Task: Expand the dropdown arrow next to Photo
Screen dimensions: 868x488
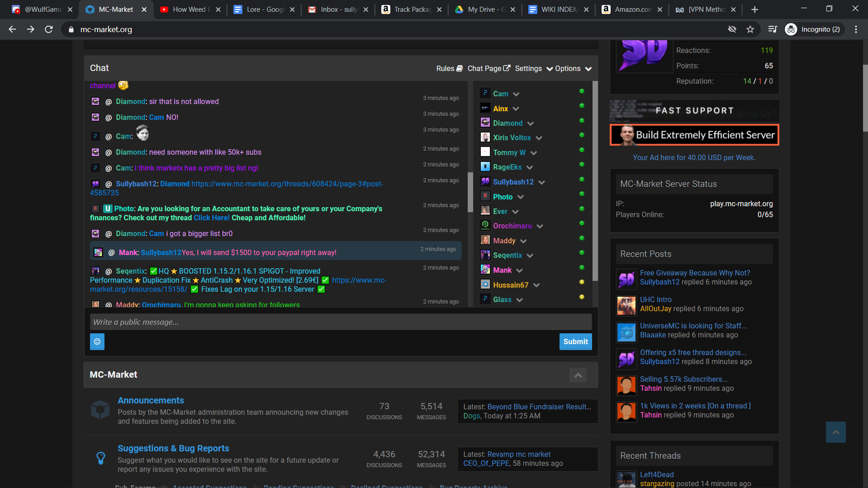Action: [x=521, y=197]
